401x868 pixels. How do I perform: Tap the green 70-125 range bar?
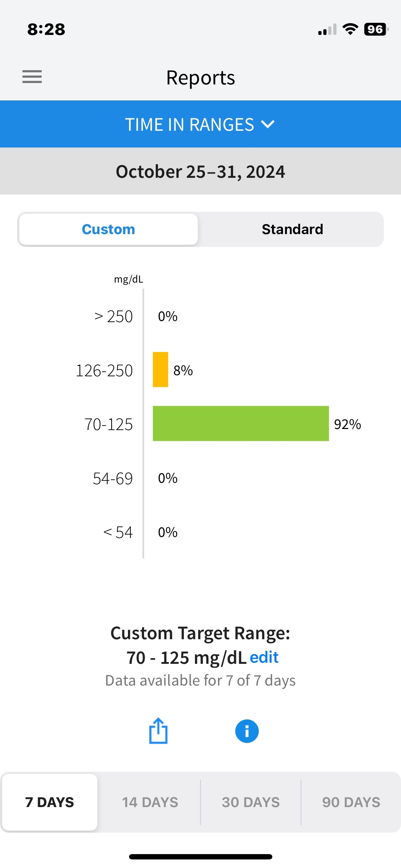[241, 424]
